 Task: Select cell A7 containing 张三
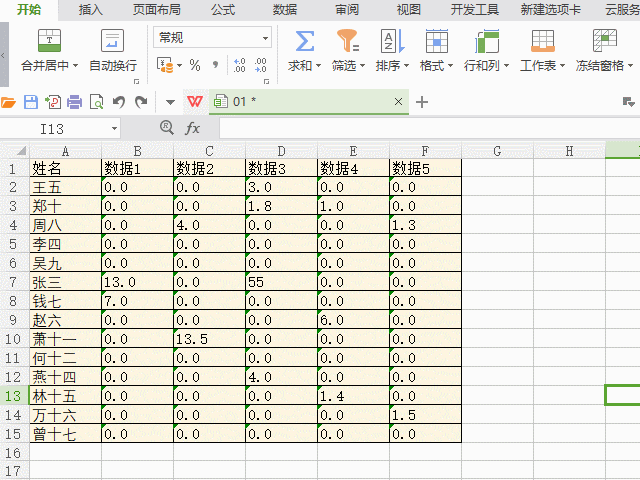65,283
